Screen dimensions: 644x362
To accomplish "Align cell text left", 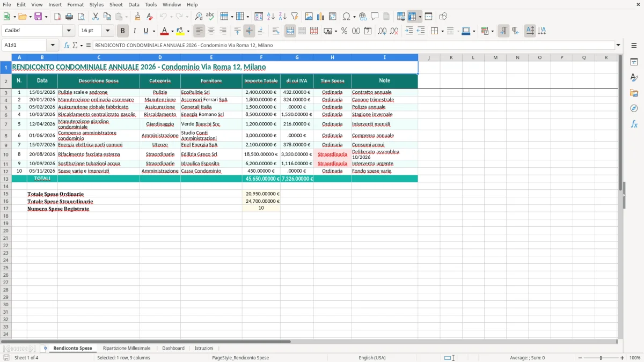I will pos(199,31).
